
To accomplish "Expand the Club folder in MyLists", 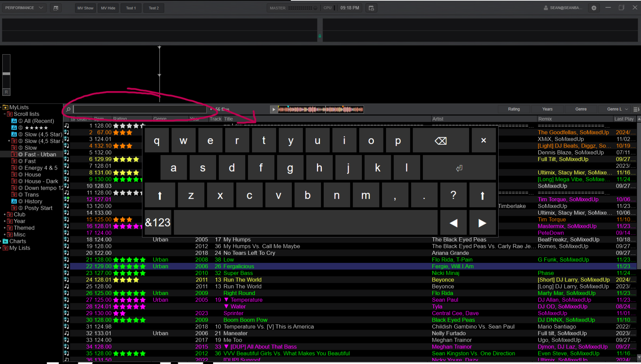I will (5, 214).
